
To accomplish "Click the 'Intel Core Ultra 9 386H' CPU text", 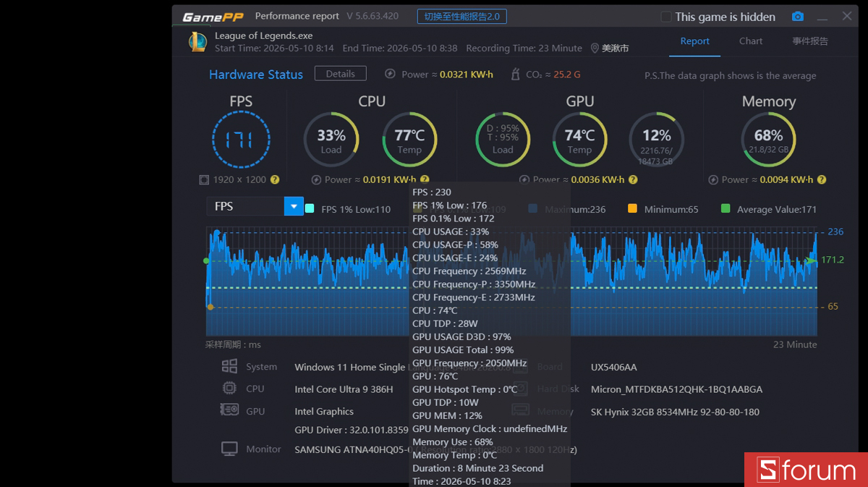I will point(344,389).
